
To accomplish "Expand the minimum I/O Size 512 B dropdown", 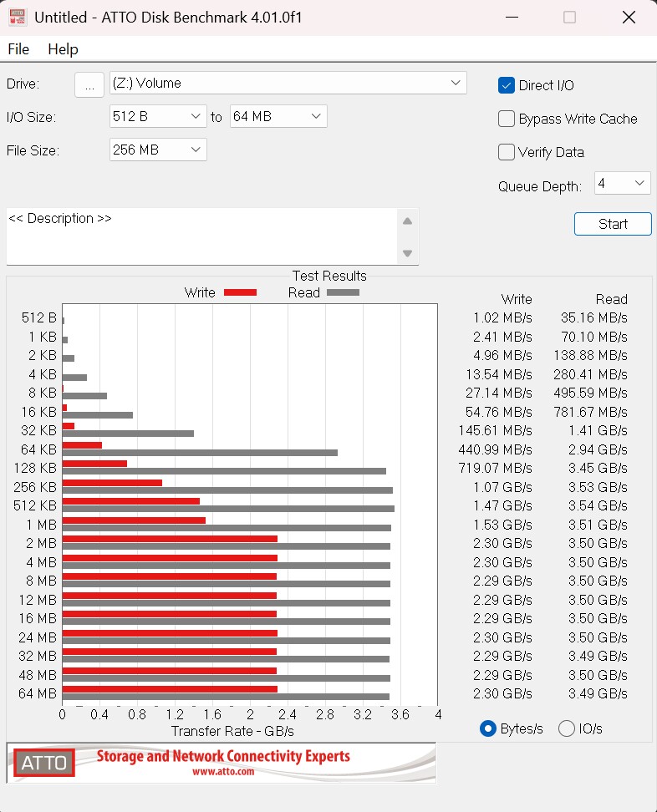I will pyautogui.click(x=158, y=116).
